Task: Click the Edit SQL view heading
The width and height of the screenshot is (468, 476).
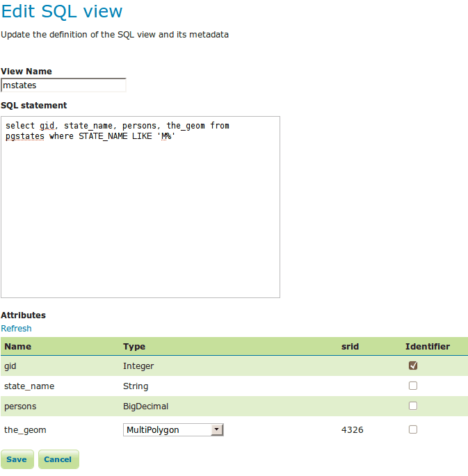Action: coord(62,12)
